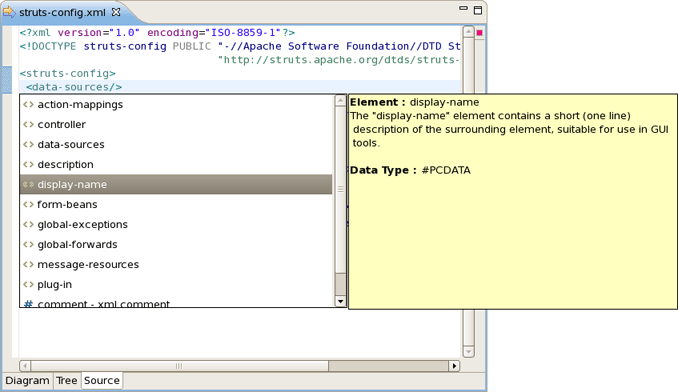Click the xml version declaration line
The image size is (678, 392).
pyautogui.click(x=157, y=33)
